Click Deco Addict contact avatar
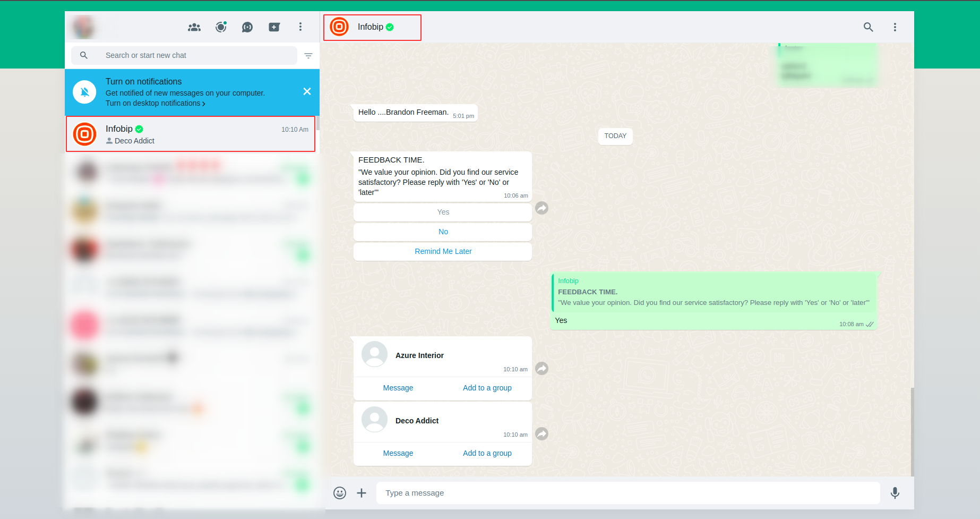The width and height of the screenshot is (980, 519). [x=374, y=420]
